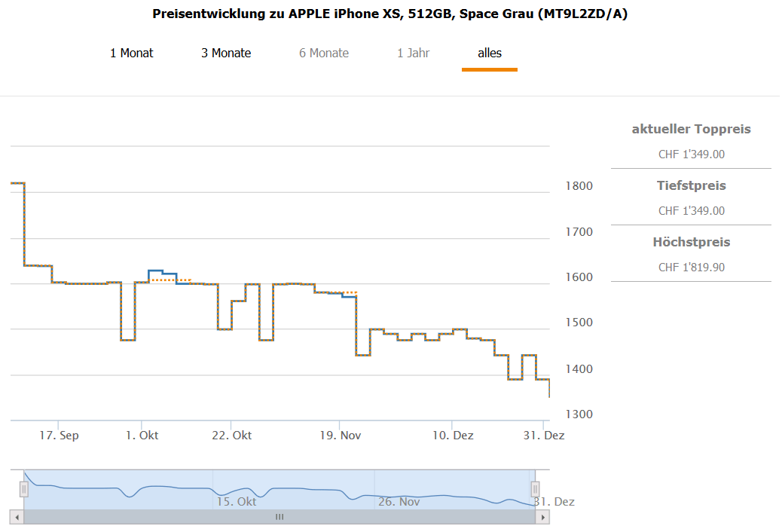The image size is (782, 532).
Task: Click the 17. Sep x-axis label
Action: pyautogui.click(x=60, y=436)
